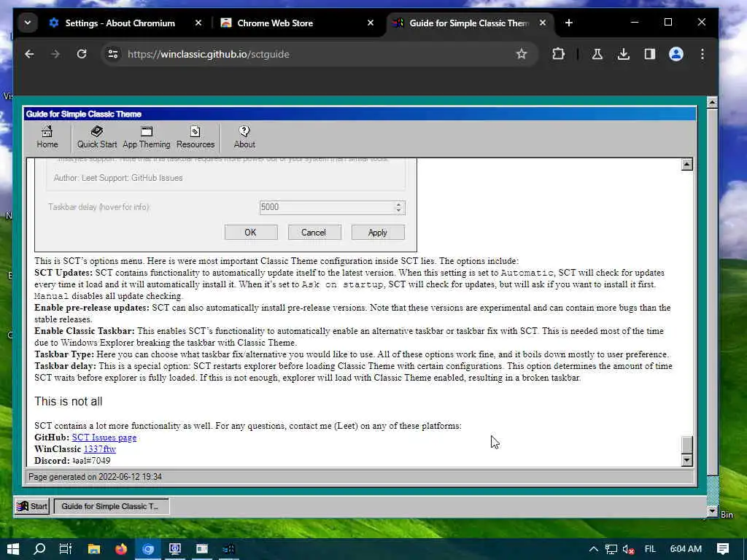Open the profile avatar menu
Viewport: 747px width, 560px height.
(676, 54)
